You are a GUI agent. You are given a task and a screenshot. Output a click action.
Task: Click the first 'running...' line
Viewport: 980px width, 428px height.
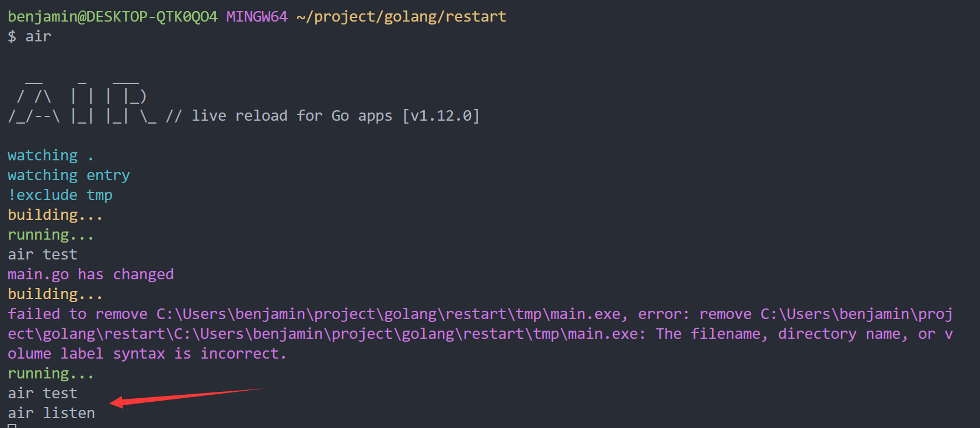(51, 235)
